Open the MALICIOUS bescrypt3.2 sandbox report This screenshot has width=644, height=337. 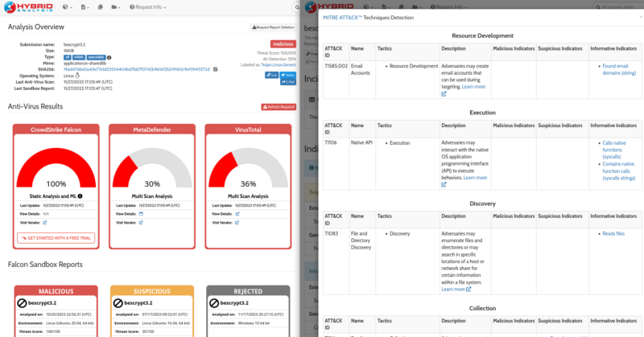(43, 303)
